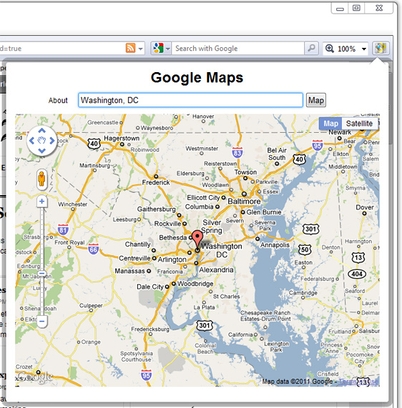
Task: Zoom in with the plus button
Action: [42, 201]
